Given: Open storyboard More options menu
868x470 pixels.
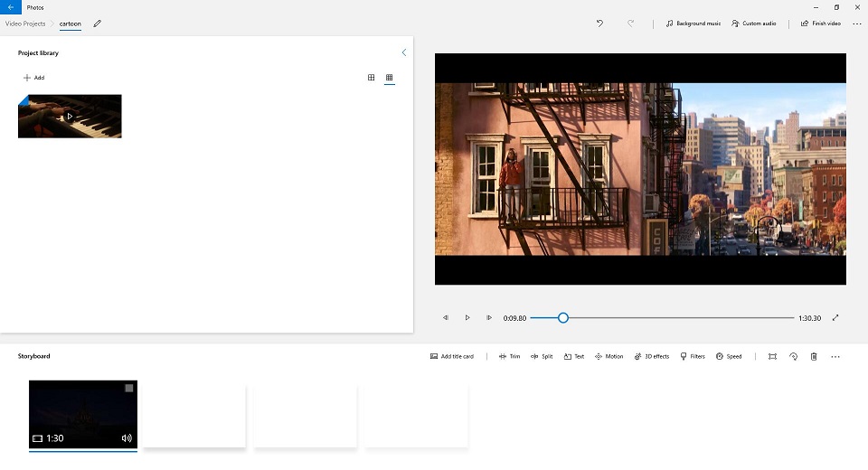Looking at the screenshot, I should click(x=835, y=356).
